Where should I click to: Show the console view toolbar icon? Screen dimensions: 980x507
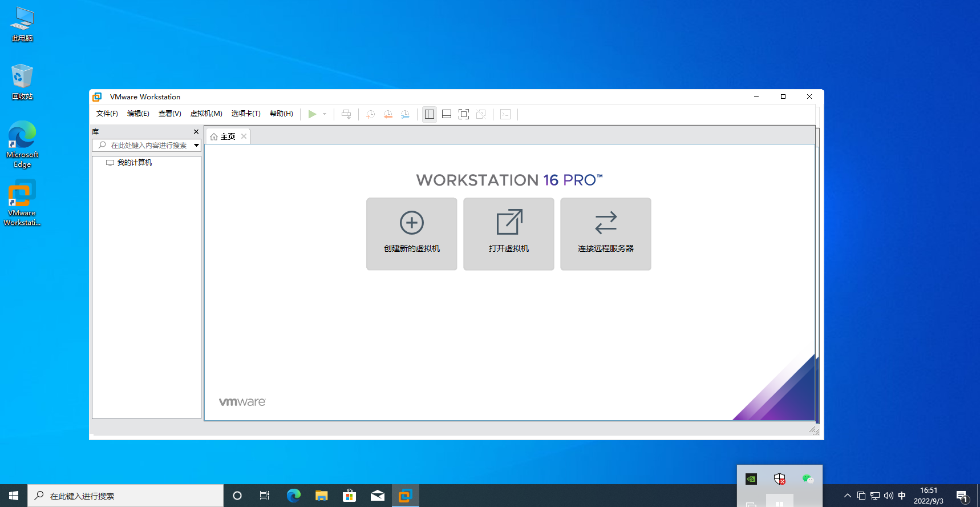505,114
